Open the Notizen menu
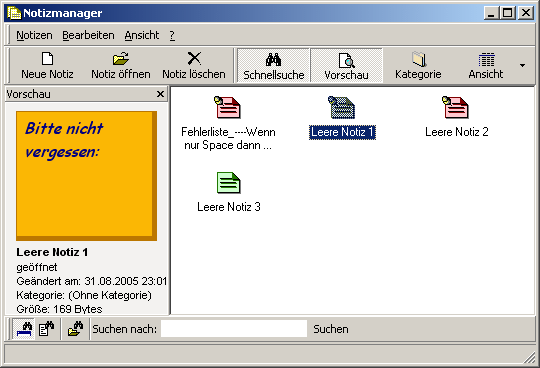540x368 pixels. (x=34, y=35)
